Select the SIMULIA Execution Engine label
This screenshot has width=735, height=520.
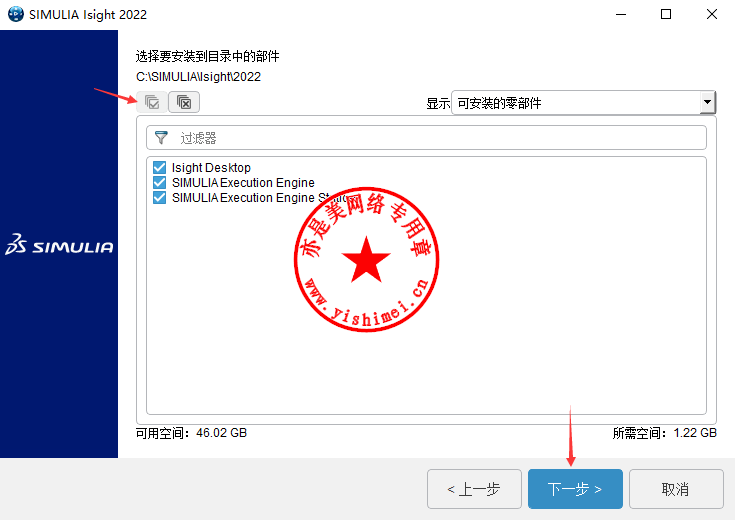pos(243,182)
